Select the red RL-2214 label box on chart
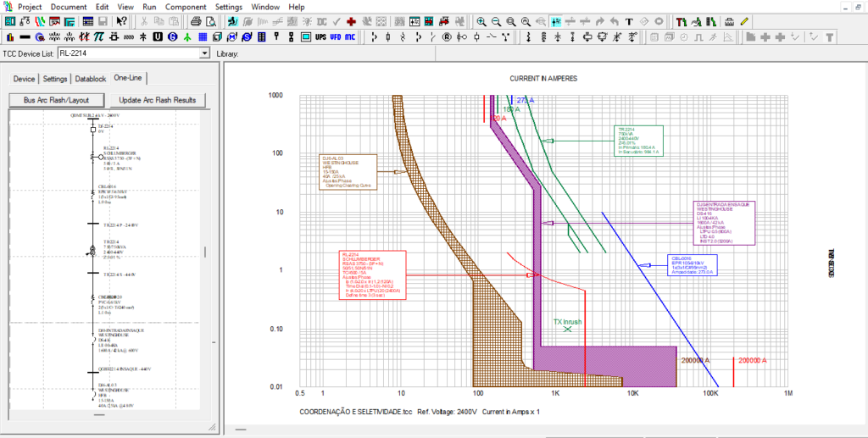This screenshot has height=438, width=868. click(371, 275)
